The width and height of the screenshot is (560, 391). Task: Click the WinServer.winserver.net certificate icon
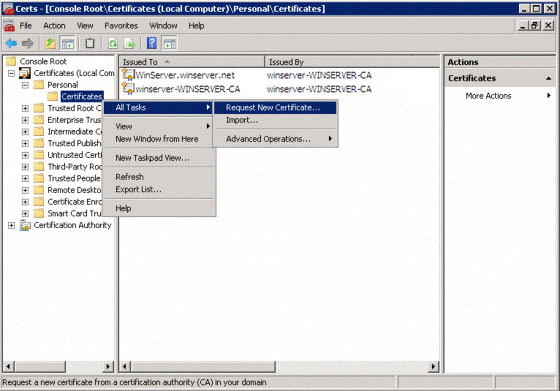point(128,75)
